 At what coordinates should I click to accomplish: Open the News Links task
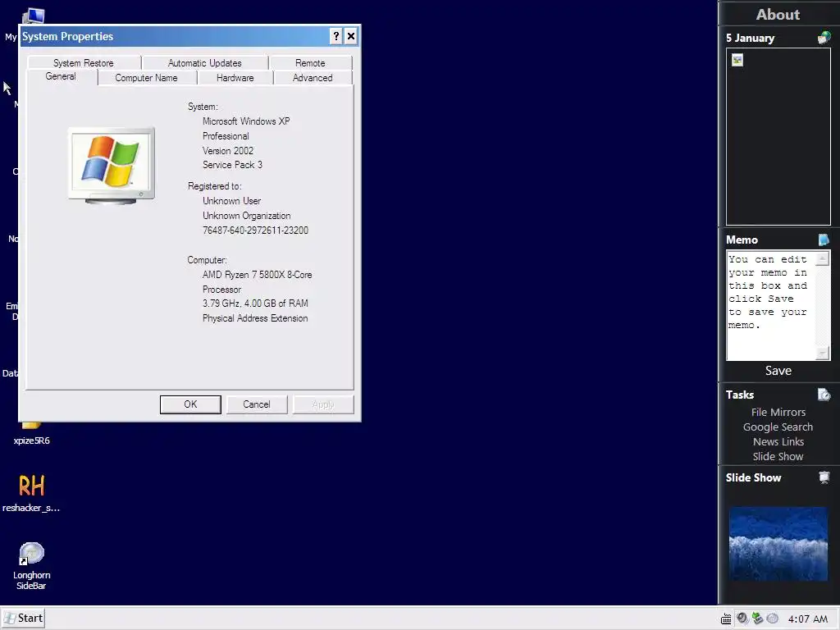[778, 441]
